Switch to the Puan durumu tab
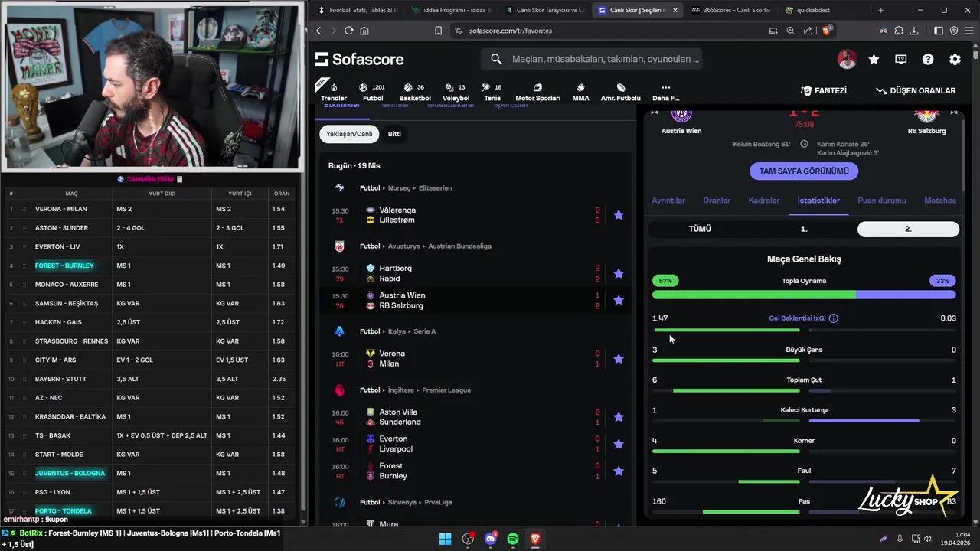 pos(882,201)
